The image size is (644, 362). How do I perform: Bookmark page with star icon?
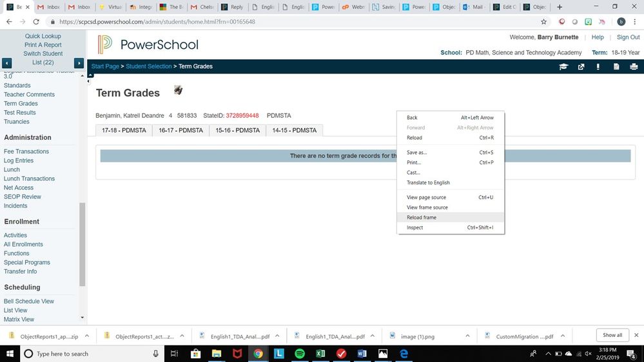tap(544, 22)
